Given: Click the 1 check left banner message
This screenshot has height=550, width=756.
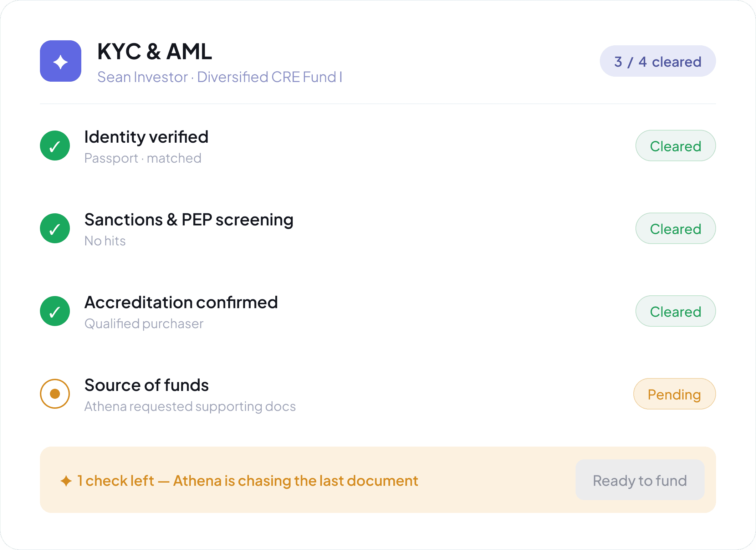Looking at the screenshot, I should coord(247,481).
